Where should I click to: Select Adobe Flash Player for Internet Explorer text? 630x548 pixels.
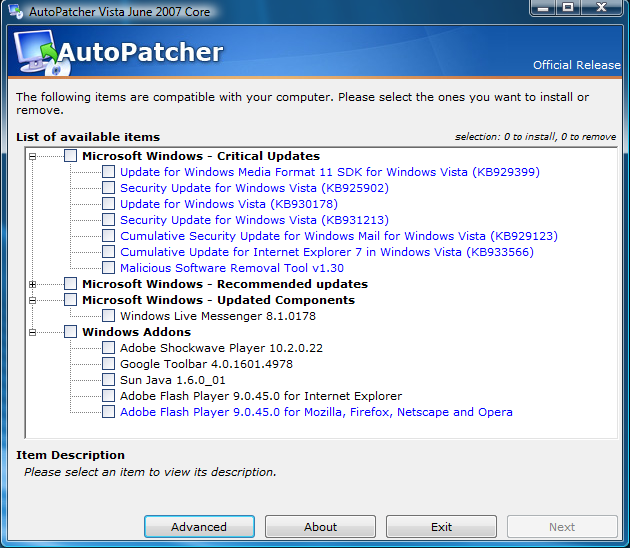pos(261,396)
